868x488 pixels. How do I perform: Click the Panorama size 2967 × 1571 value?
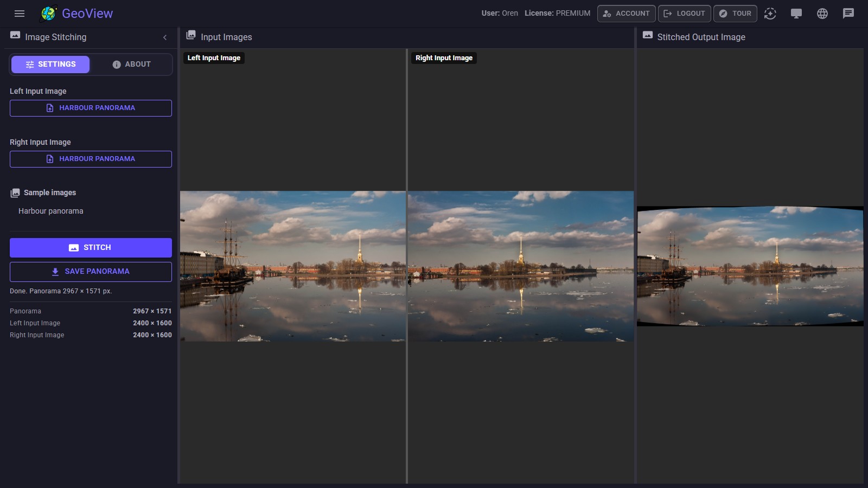[x=152, y=311]
